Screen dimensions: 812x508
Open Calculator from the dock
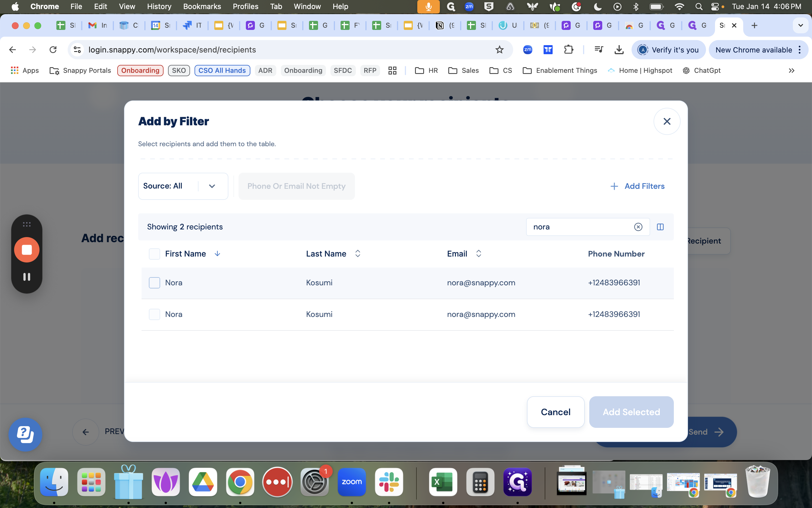pyautogui.click(x=480, y=482)
